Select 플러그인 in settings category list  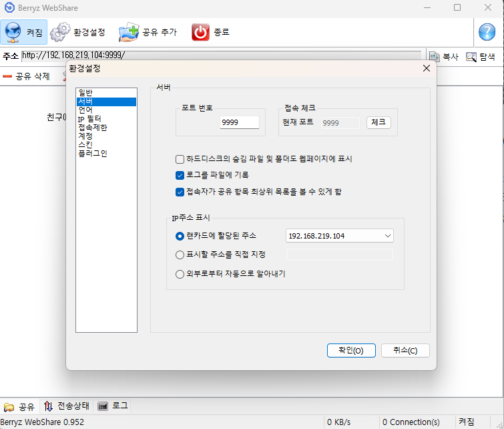[x=106, y=154]
